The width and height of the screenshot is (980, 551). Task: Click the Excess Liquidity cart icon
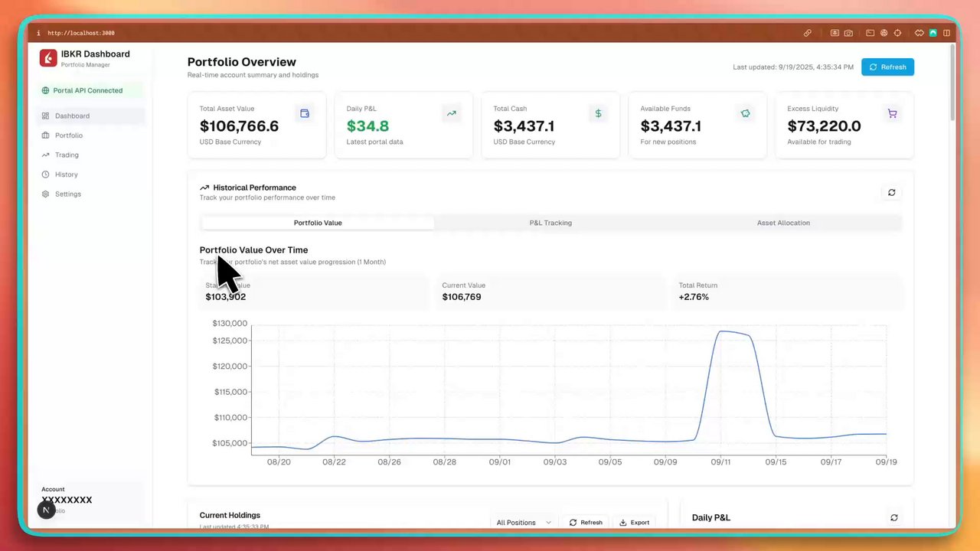coord(892,113)
